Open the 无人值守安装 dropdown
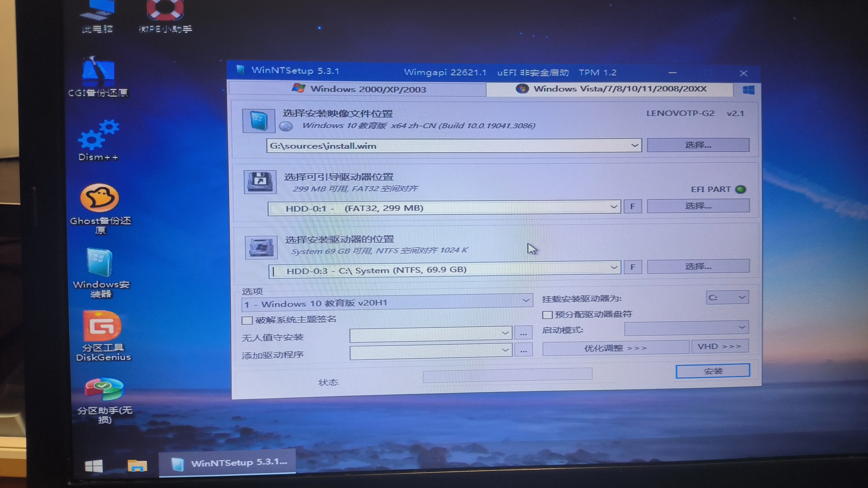The image size is (868, 488). [431, 335]
